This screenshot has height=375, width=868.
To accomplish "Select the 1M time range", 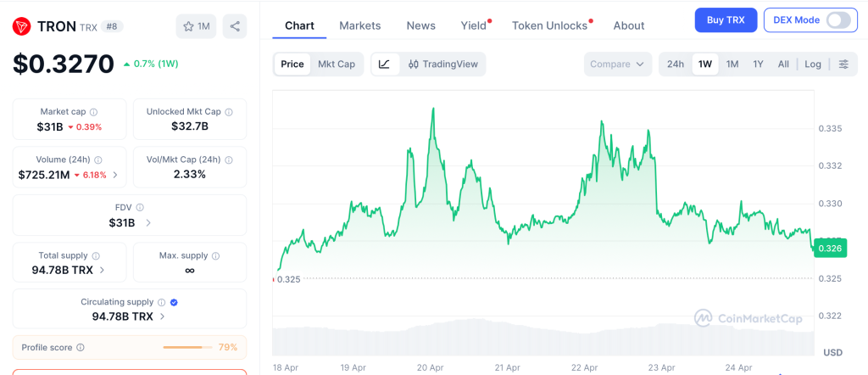I will pos(732,64).
